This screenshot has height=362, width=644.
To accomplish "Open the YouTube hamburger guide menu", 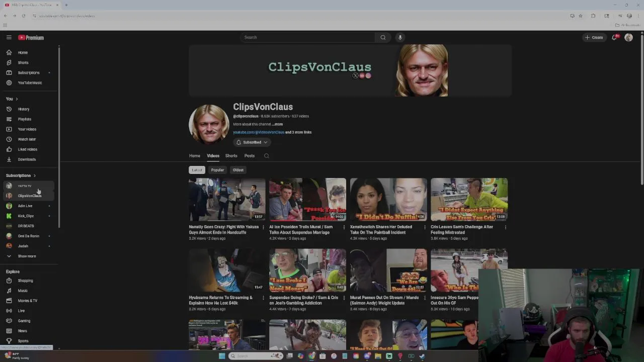I will (x=9, y=37).
